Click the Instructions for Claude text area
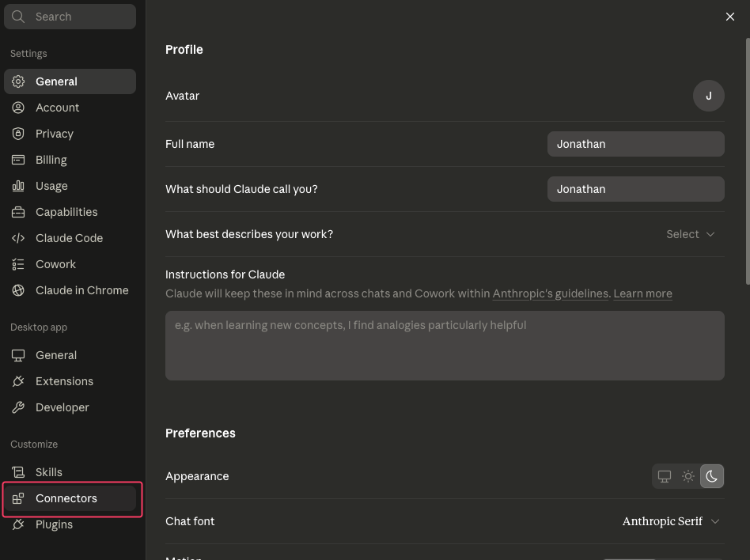Screen dimensions: 750x560 [x=445, y=346]
